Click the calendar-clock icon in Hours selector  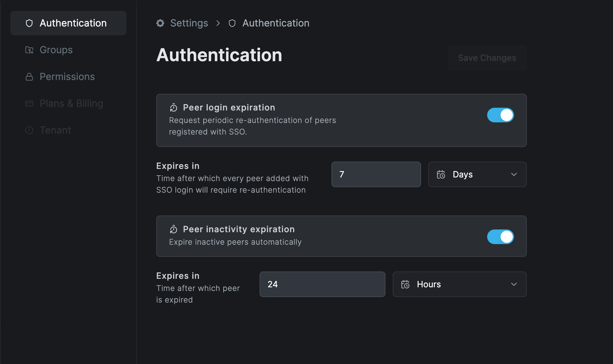coord(405,284)
